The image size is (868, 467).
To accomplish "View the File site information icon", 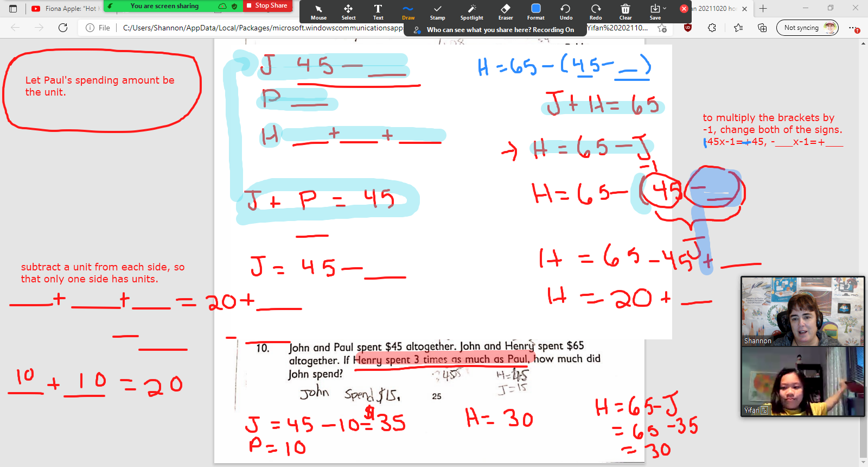I will tap(98, 28).
